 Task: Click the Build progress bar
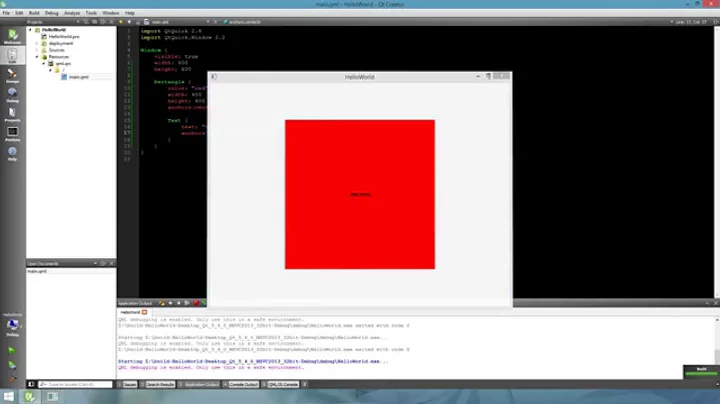click(701, 372)
